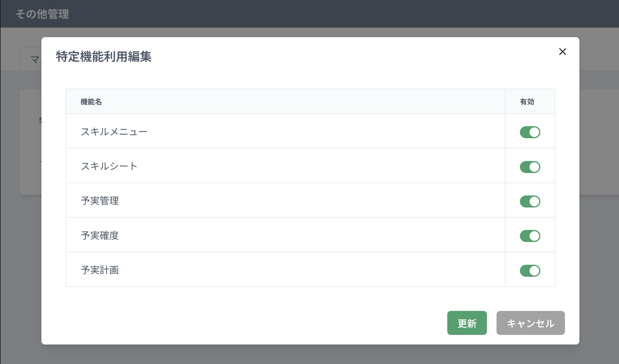Click the その他管理 page header
Image resolution: width=619 pixels, height=364 pixels.
point(42,14)
